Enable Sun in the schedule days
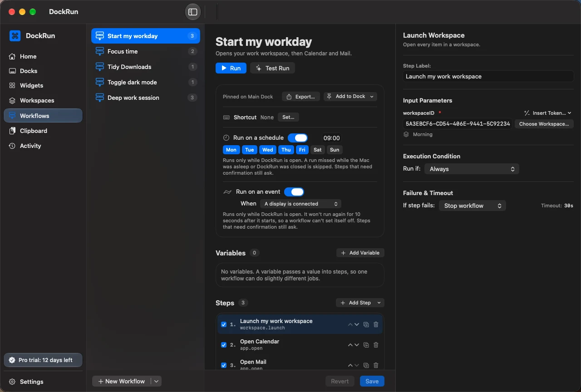The height and width of the screenshot is (392, 581). [x=335, y=150]
